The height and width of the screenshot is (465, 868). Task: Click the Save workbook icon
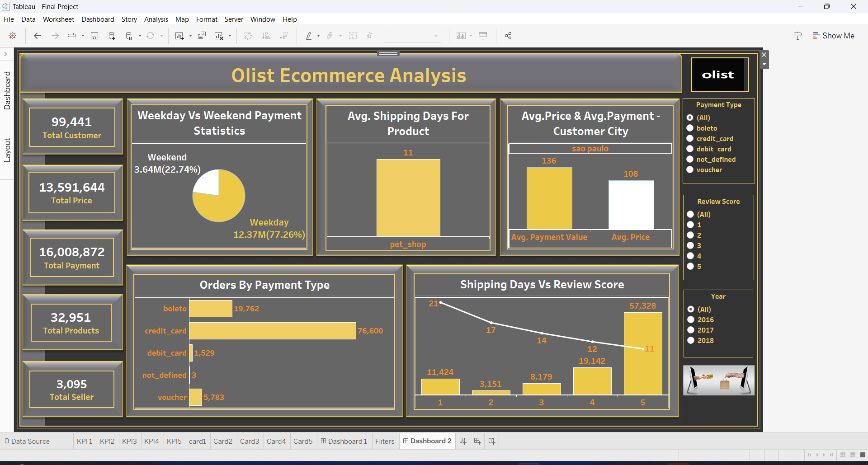point(94,36)
